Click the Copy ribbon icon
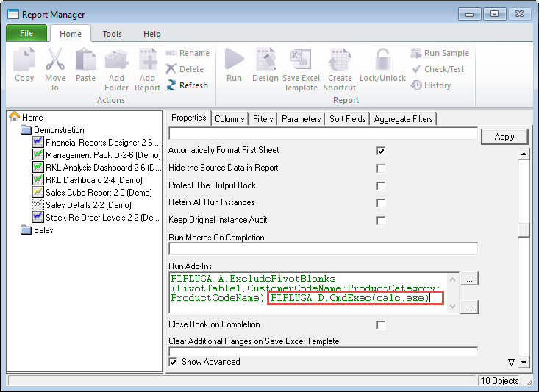This screenshot has width=539, height=392. pyautogui.click(x=24, y=59)
